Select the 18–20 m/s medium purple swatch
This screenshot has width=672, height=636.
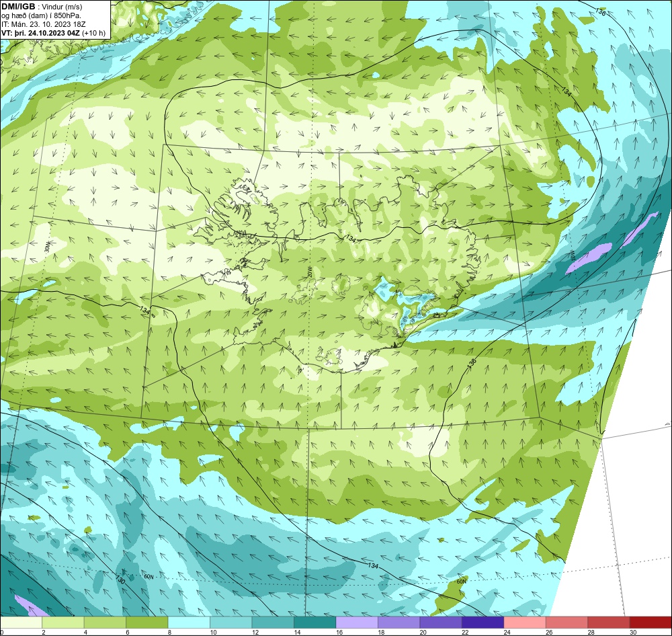tap(399, 623)
